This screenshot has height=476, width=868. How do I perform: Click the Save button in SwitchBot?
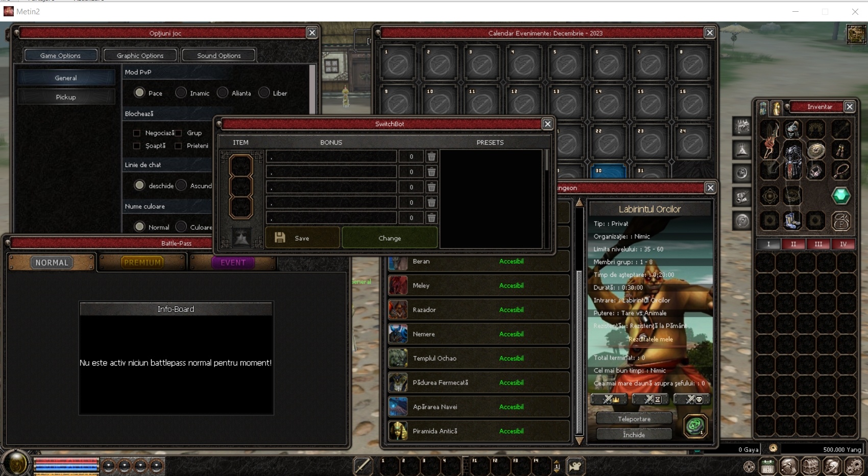click(x=302, y=238)
